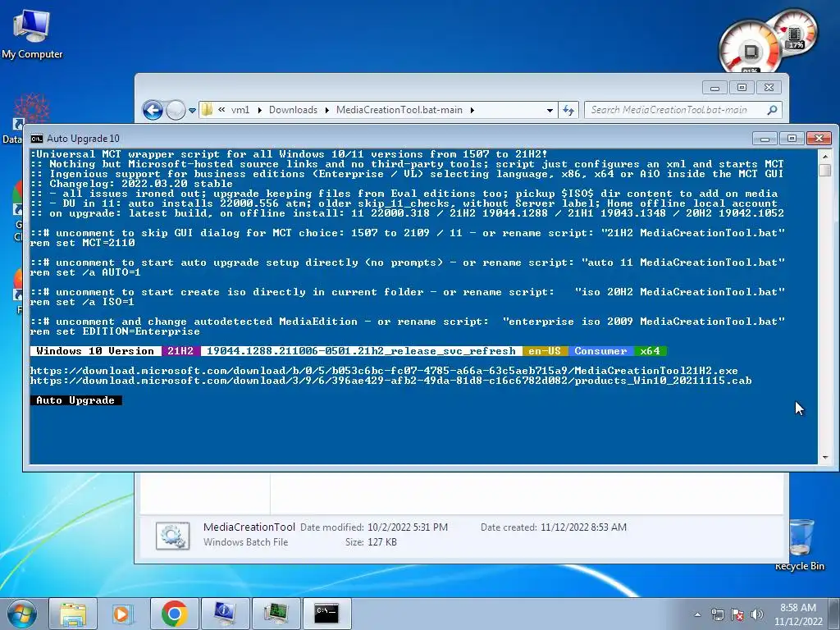Viewport: 840px width, 630px height.
Task: Click 'Date modified: 10/2/2022 5:31 PM' text
Action: point(374,527)
